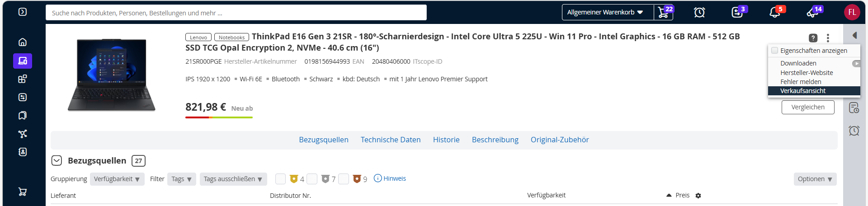Image resolution: width=868 pixels, height=206 pixels.
Task: Open the home icon in sidebar
Action: tap(23, 42)
